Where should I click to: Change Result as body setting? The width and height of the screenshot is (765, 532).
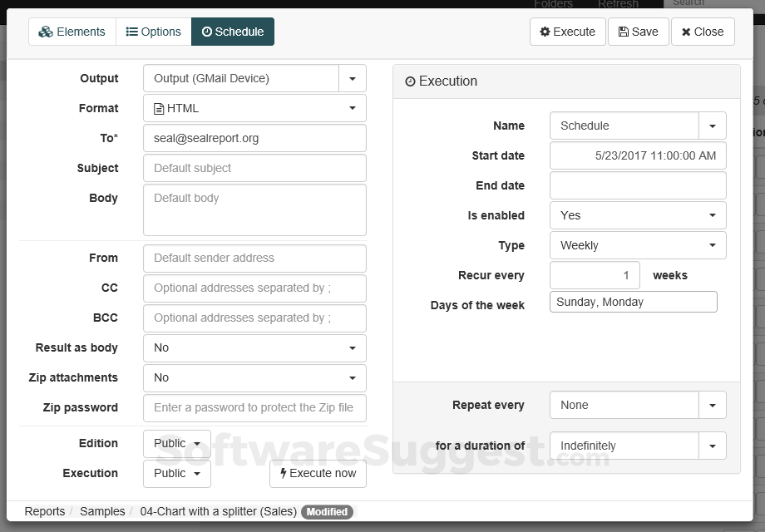coord(255,347)
